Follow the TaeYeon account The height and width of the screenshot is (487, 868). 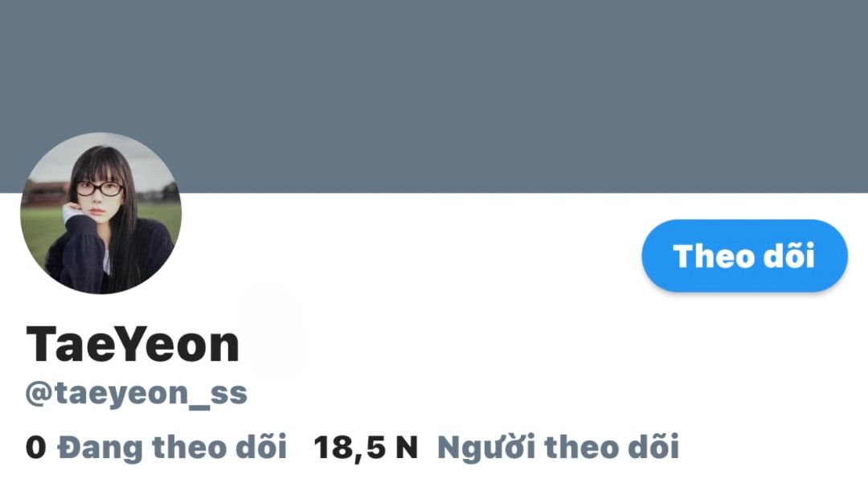[x=744, y=256]
